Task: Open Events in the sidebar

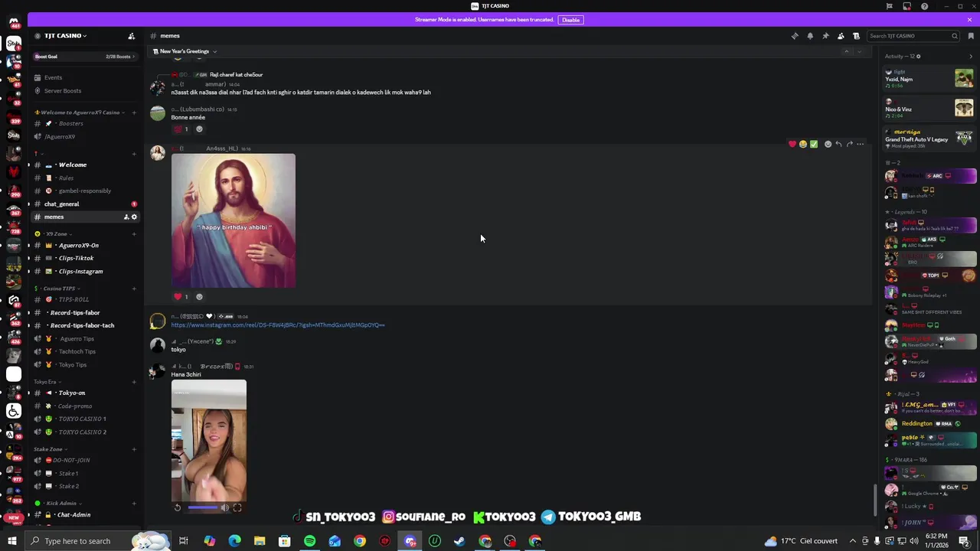Action: coord(53,77)
